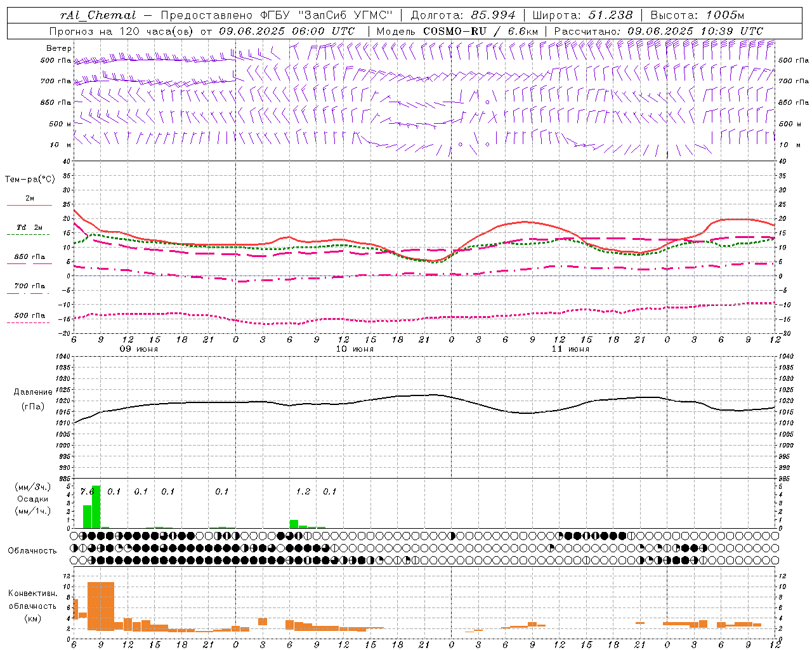Click the Td 2м dew point legend entry
Screen dimensions: 812x650
[29, 227]
